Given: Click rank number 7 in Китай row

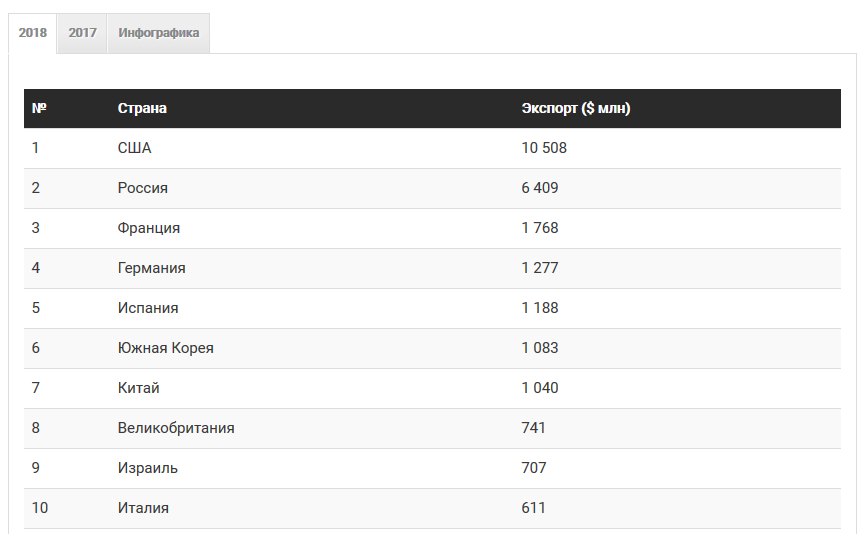Looking at the screenshot, I should click(x=35, y=388).
